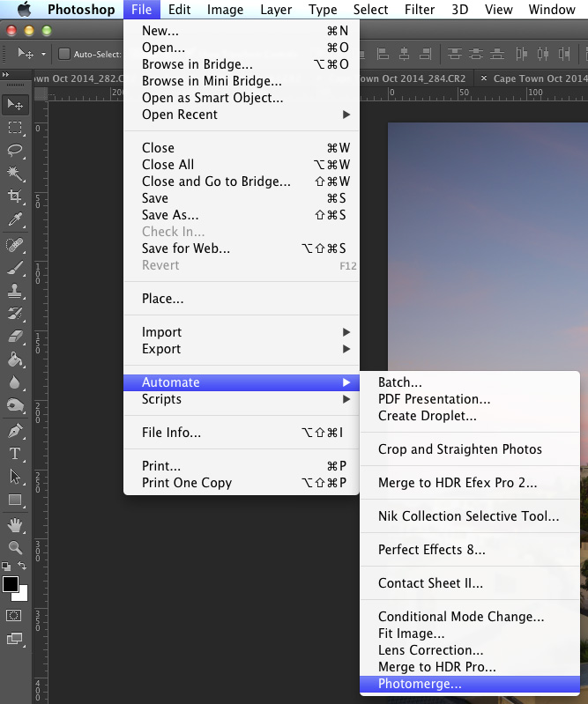The width and height of the screenshot is (588, 704).
Task: Select the Horizontal Type tool
Action: [15, 454]
